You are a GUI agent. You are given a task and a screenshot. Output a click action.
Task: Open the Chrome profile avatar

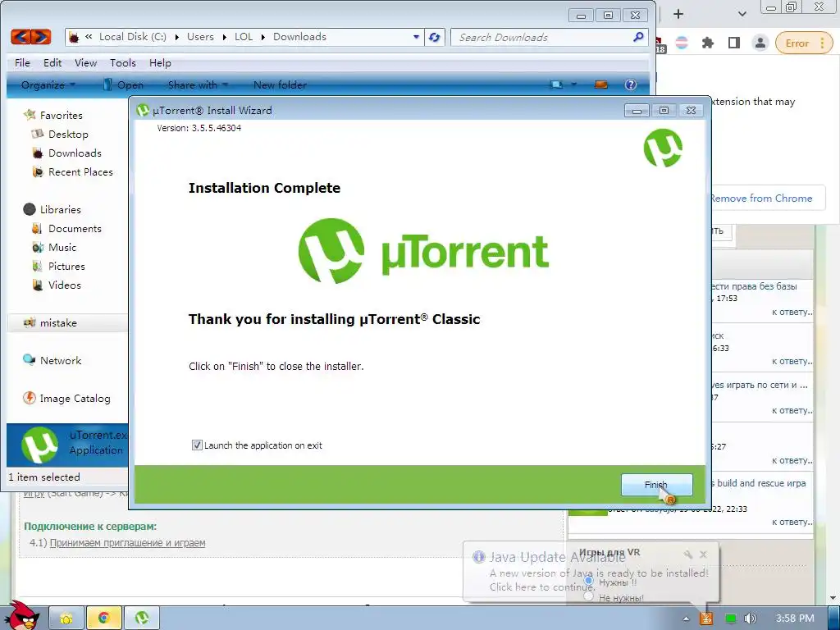pyautogui.click(x=760, y=43)
